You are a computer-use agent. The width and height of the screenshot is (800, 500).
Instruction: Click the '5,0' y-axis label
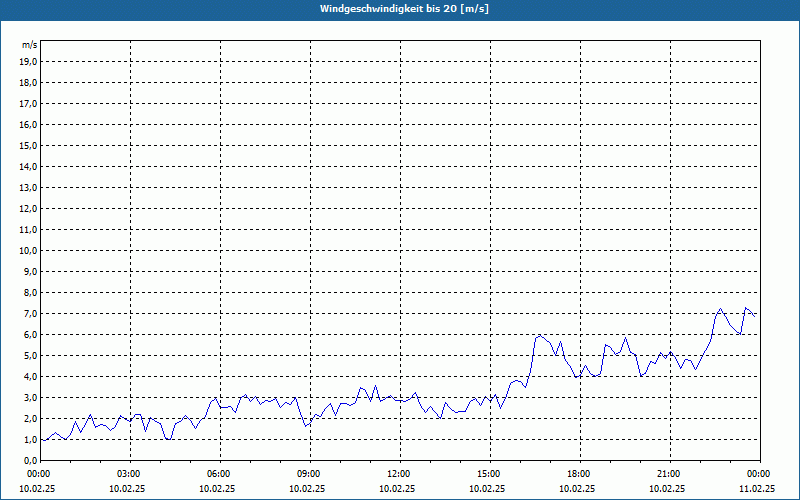[31, 356]
